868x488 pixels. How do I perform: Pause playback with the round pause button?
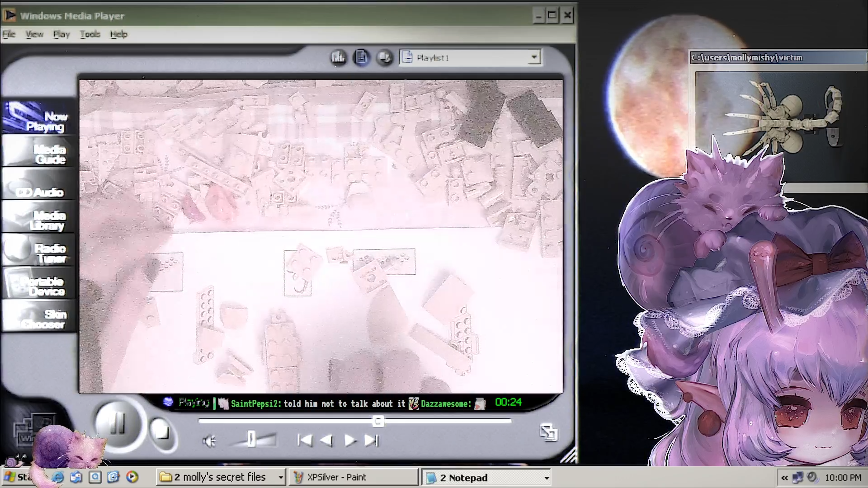point(118,423)
